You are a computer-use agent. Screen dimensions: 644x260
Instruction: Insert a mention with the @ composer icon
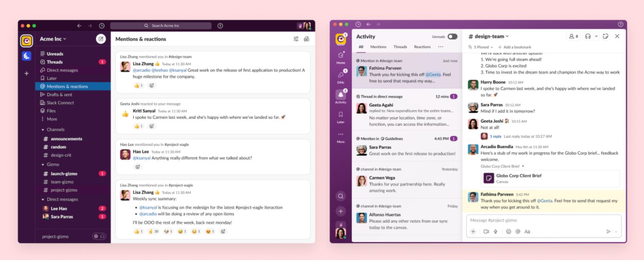(x=517, y=231)
